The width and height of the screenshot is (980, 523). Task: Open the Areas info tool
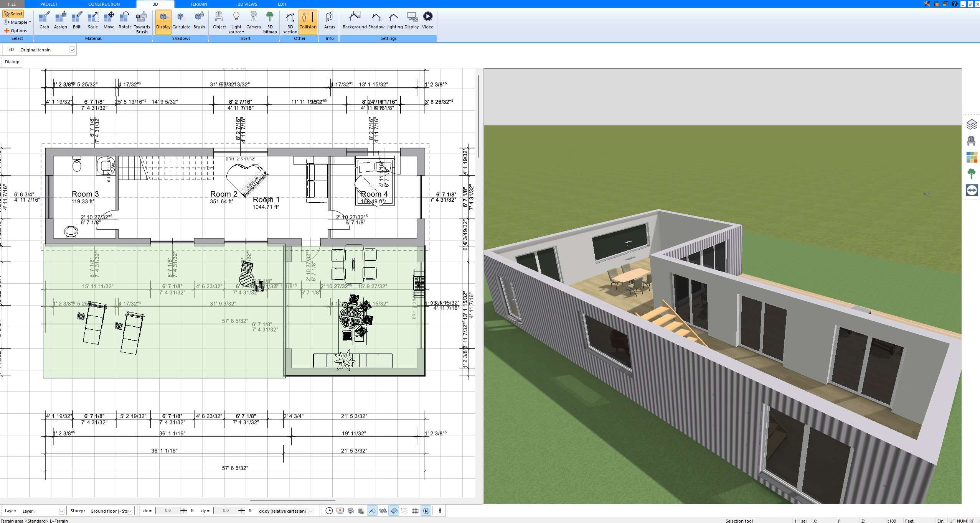tap(329, 20)
